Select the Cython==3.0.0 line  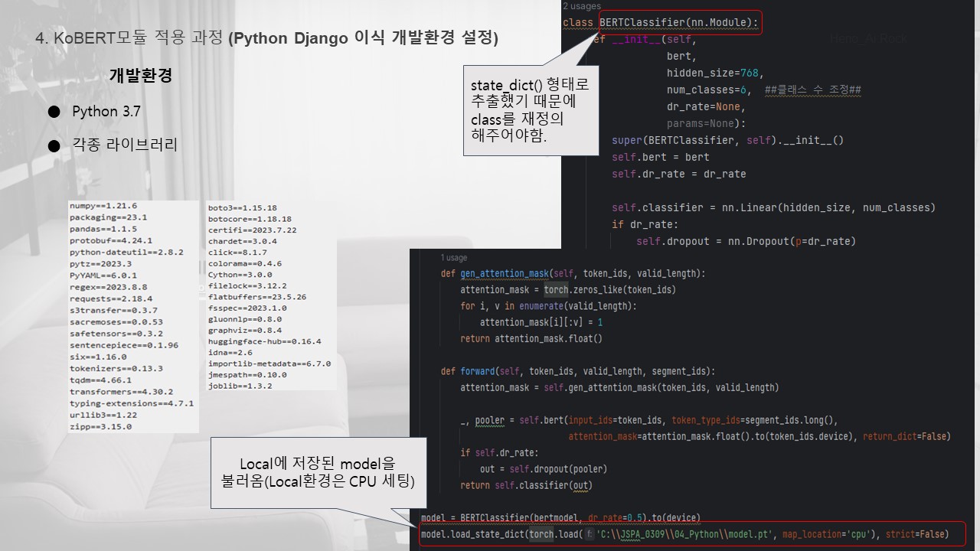click(x=240, y=274)
